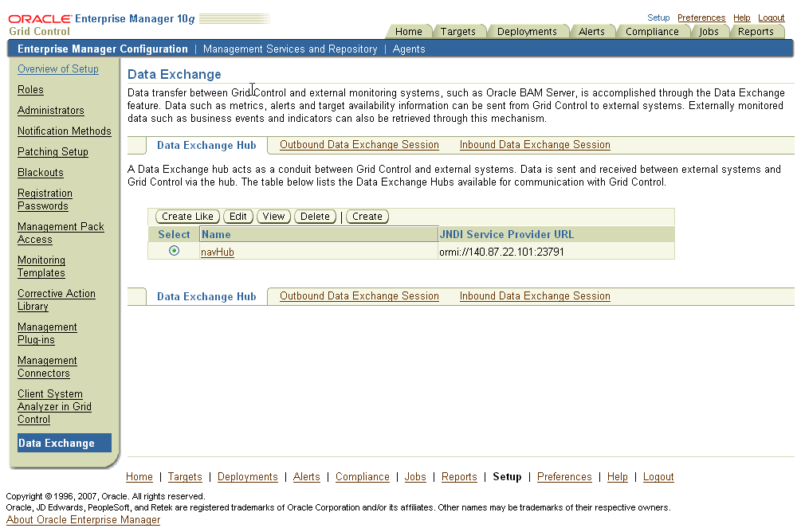Image resolution: width=801 pixels, height=532 pixels.
Task: Select the upper Data Exchange Hub tab
Action: (206, 146)
